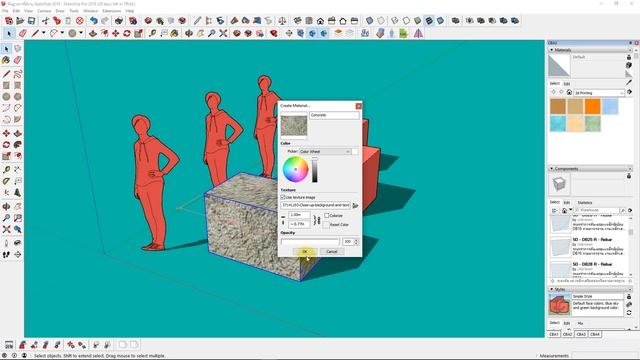Open Line tool dropdown arrow in toolbar
Image resolution: width=640 pixels, height=360 pixels.
pos(43,33)
